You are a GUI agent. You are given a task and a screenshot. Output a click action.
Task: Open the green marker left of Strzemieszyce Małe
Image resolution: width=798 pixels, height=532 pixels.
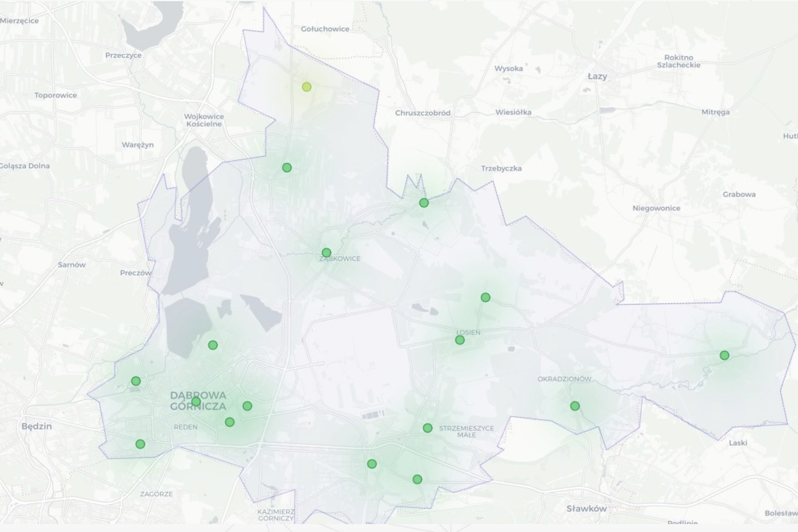coord(427,428)
